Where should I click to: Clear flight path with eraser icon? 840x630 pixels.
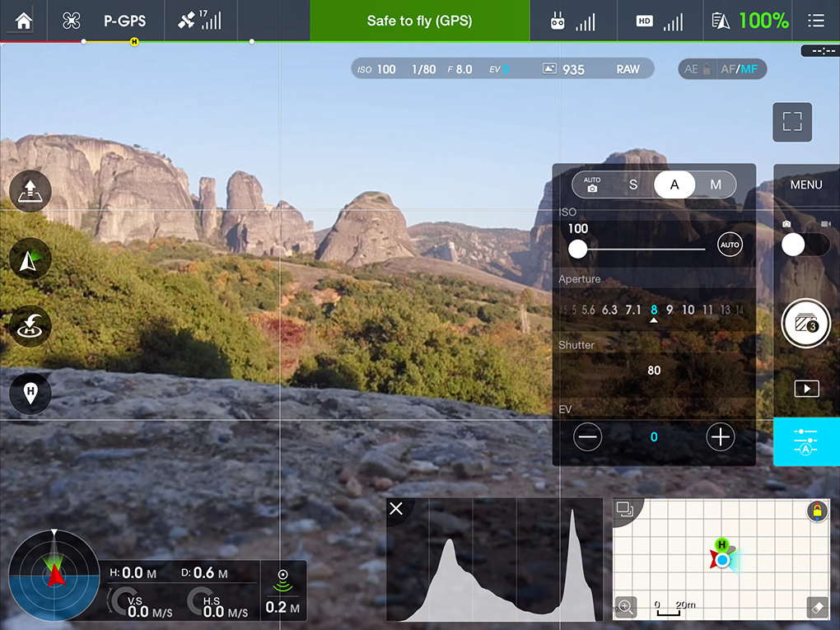pos(818,607)
